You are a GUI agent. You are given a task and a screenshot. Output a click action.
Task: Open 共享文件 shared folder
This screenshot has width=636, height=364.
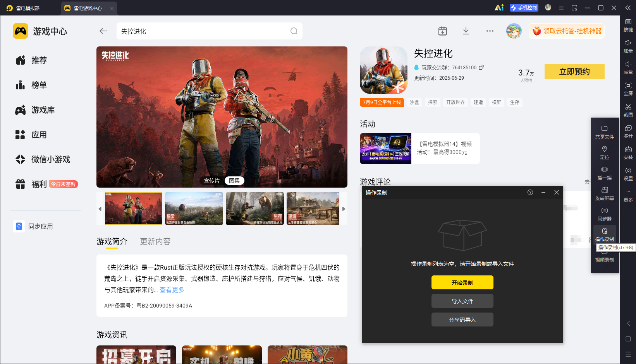[x=605, y=132]
